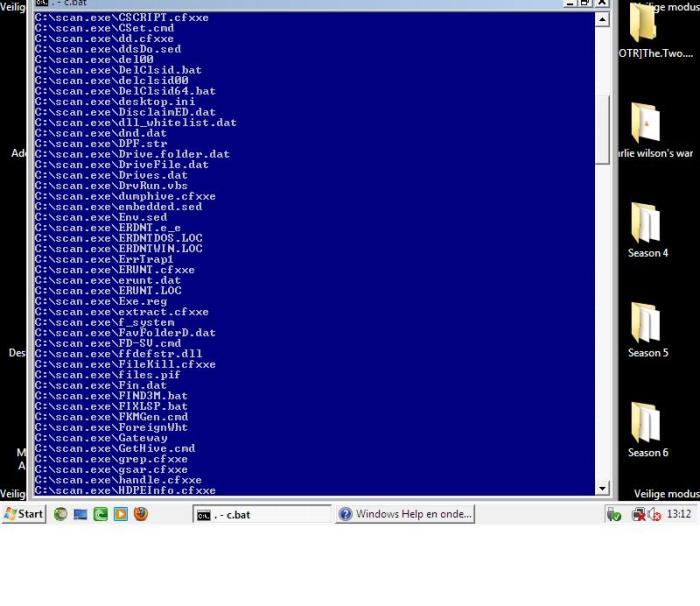This screenshot has height=606, width=700.
Task: Click the line C:\scan.exe\ForeignWht
Action: [111, 428]
